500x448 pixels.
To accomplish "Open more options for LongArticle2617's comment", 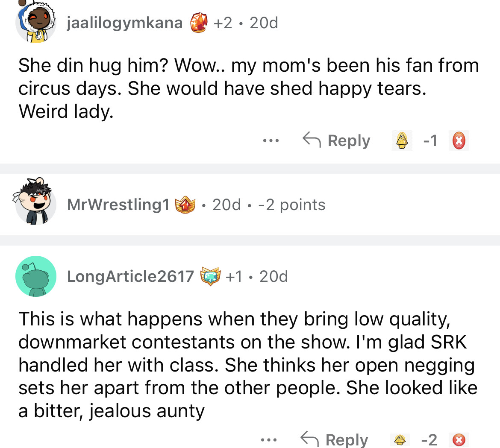I will point(269,439).
